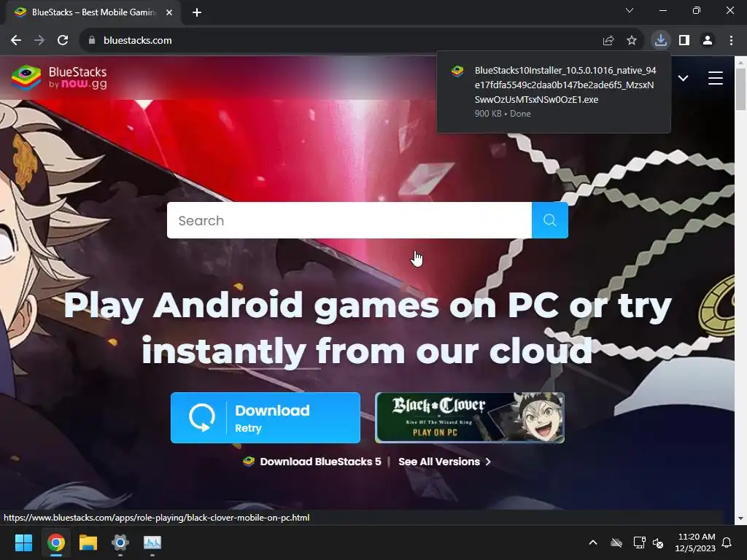
Task: Go back to the previous page
Action: (16, 41)
